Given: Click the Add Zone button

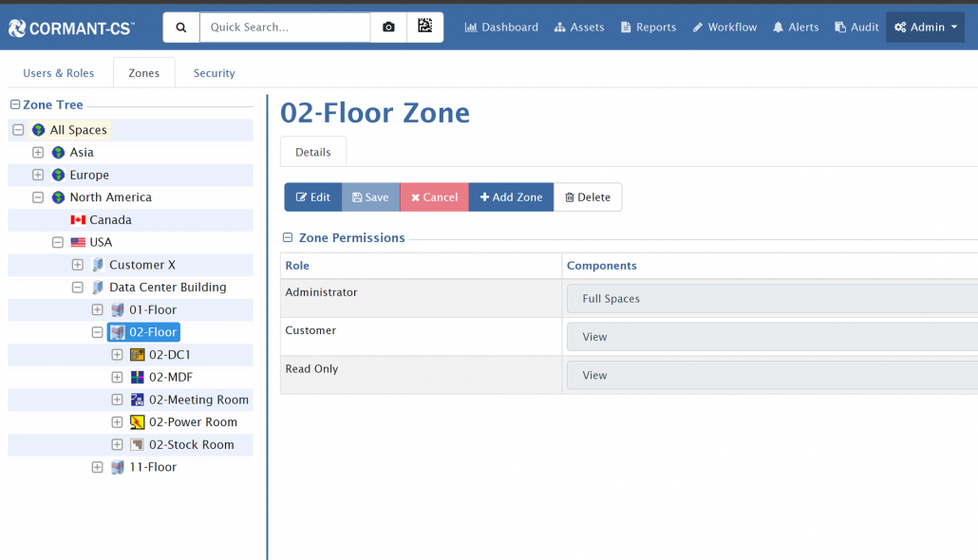Looking at the screenshot, I should (511, 197).
